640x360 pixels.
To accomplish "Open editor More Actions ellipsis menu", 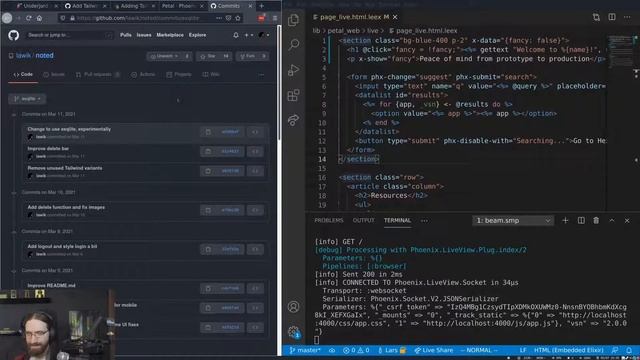I will [627, 17].
